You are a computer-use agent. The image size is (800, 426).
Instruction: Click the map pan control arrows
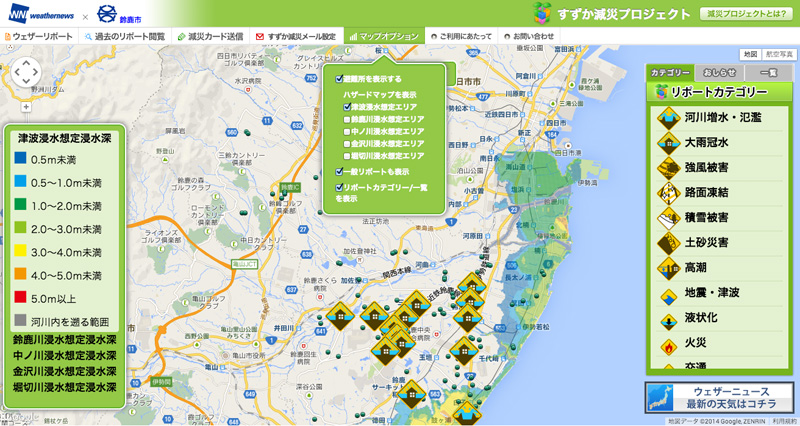[26, 72]
